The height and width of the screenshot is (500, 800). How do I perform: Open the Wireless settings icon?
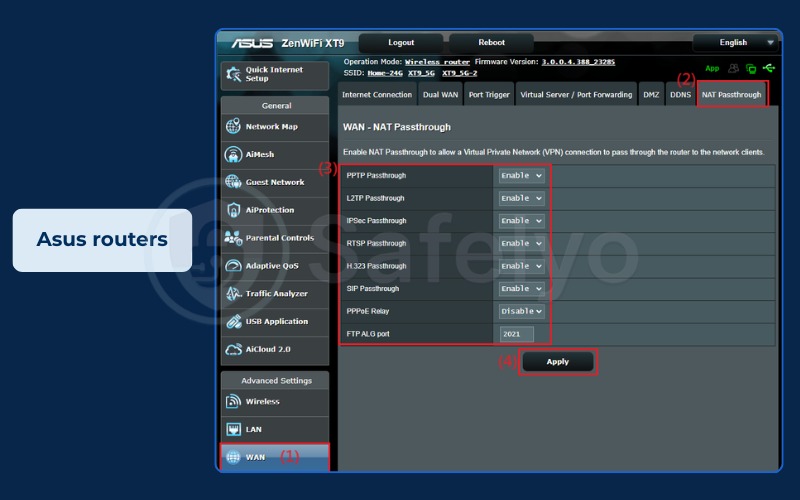233,402
